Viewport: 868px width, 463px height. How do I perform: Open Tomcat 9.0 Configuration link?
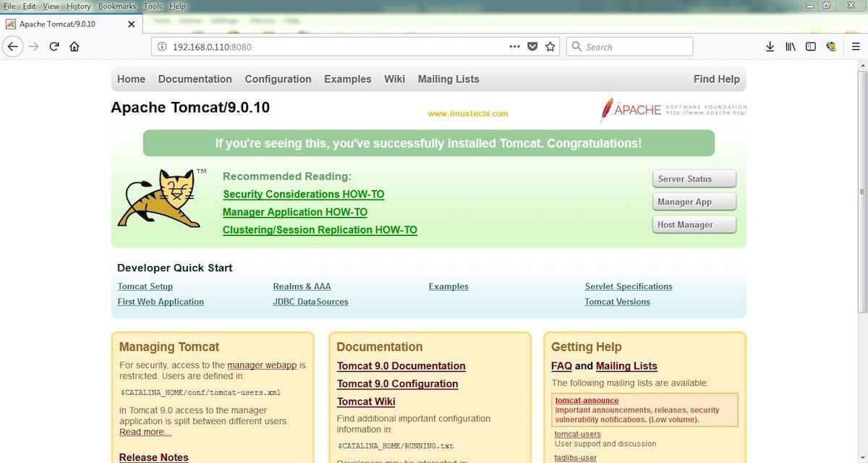click(397, 383)
